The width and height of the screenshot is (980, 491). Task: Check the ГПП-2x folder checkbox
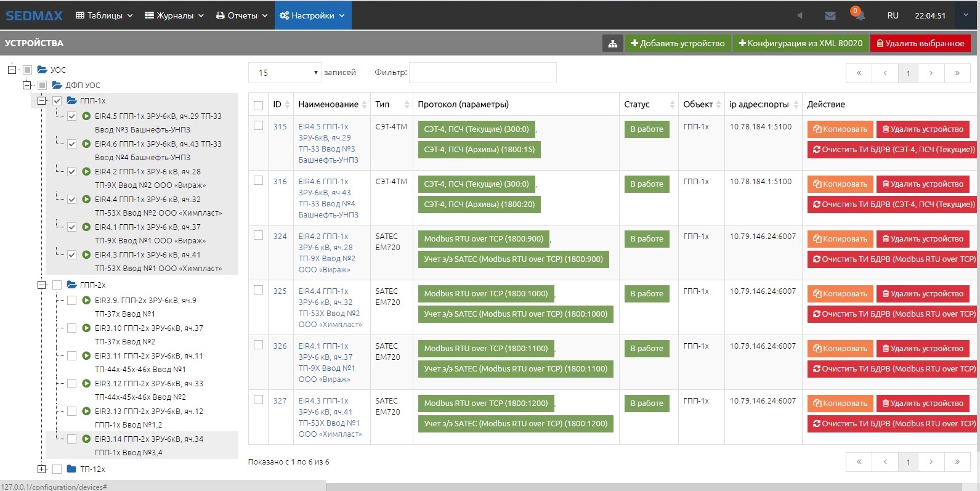point(57,285)
